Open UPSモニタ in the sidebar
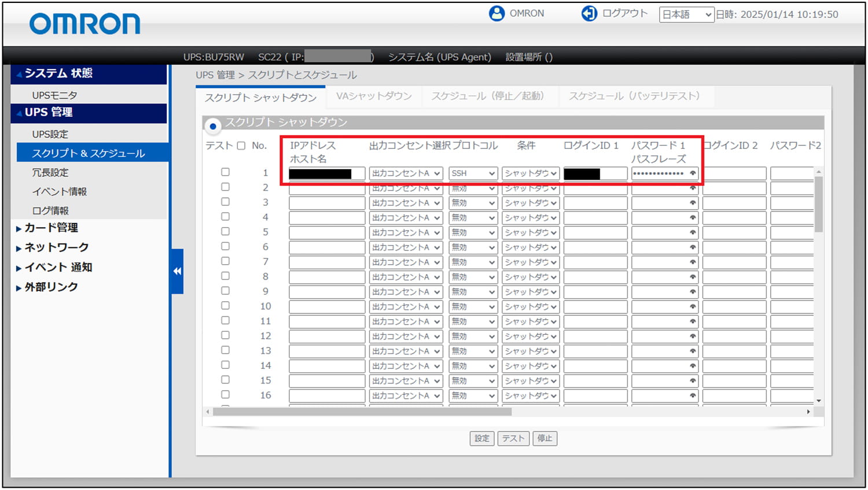This screenshot has width=868, height=490. click(x=55, y=95)
